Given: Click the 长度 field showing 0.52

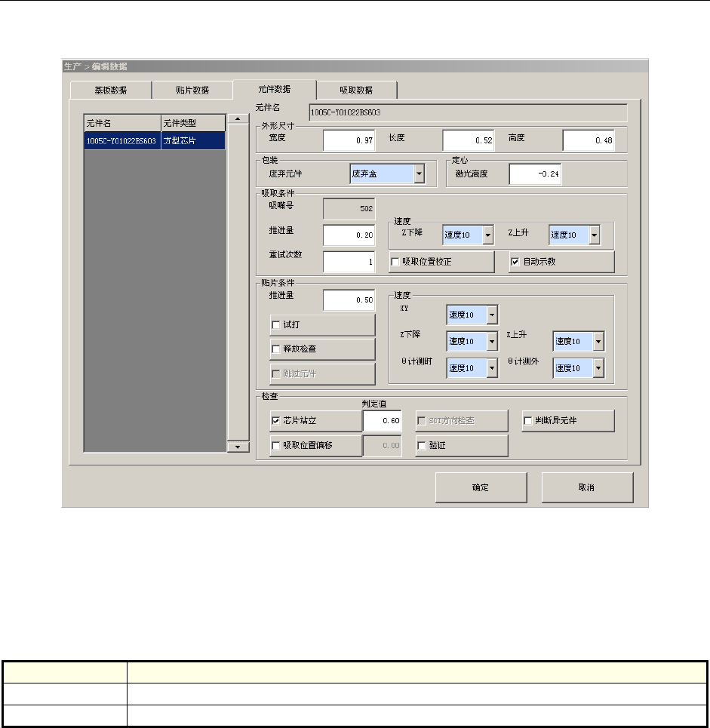Looking at the screenshot, I should tap(468, 140).
